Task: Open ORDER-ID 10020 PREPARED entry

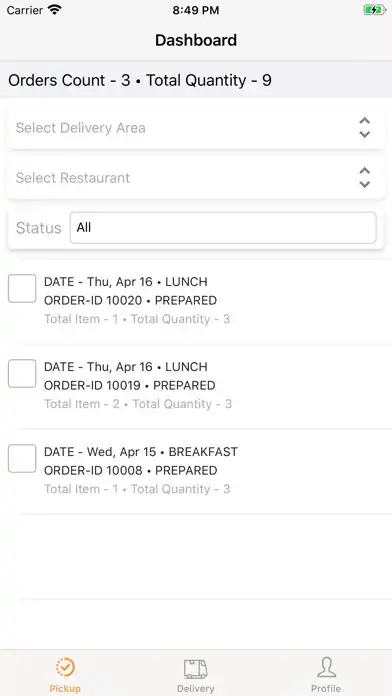Action: [x=131, y=301]
